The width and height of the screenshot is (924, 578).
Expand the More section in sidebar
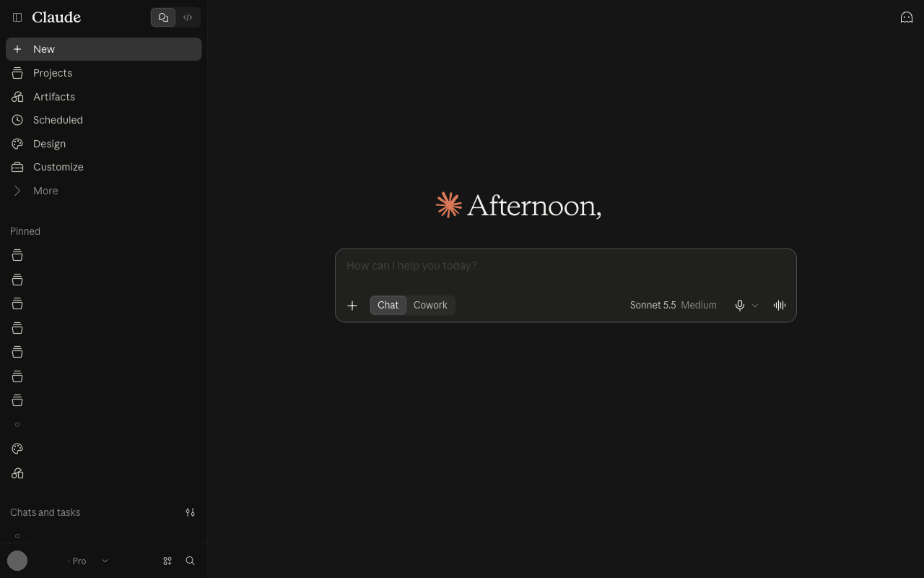[x=103, y=191]
